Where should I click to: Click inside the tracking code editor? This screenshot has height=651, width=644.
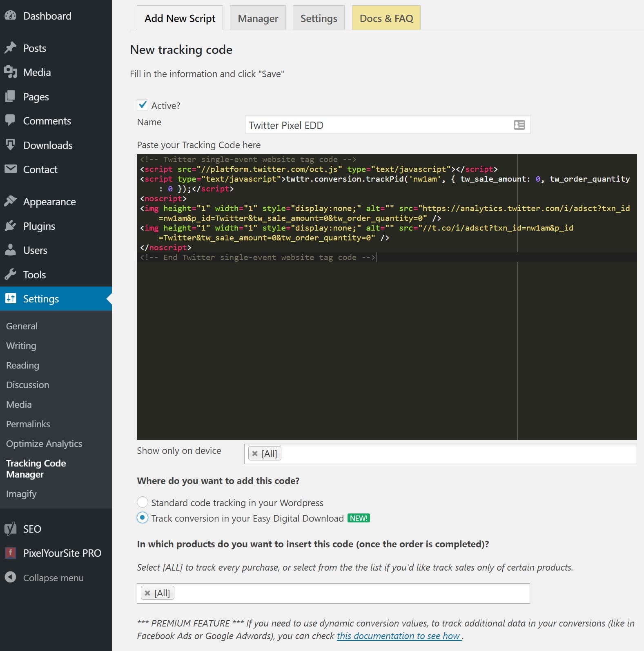click(327, 347)
